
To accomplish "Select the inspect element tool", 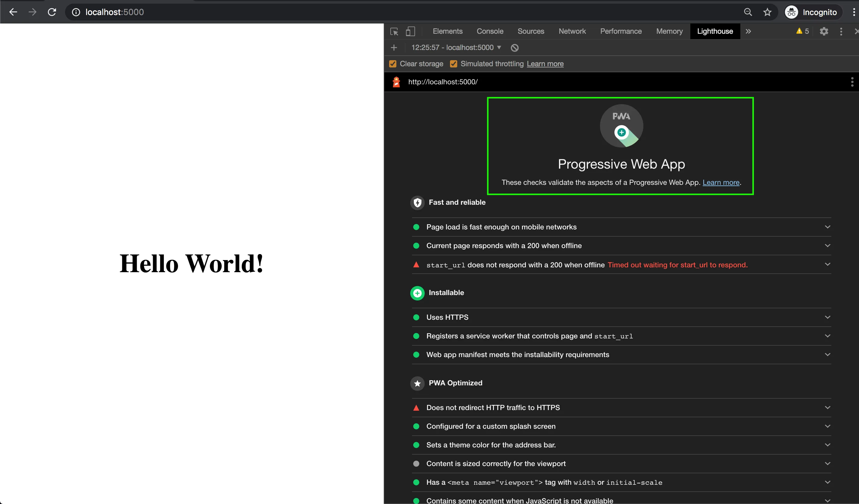I will tap(394, 31).
